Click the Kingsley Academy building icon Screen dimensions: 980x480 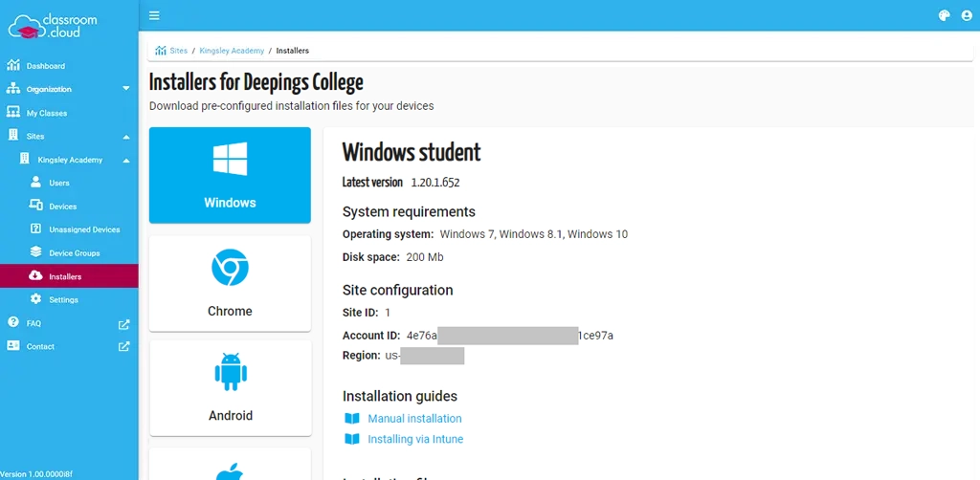pyautogui.click(x=24, y=159)
